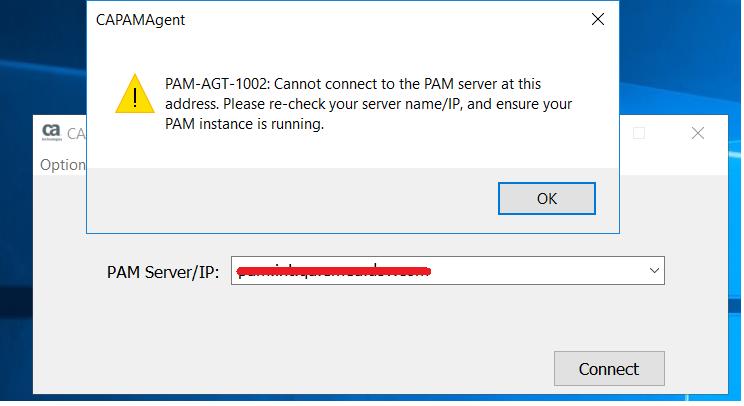Image resolution: width=744 pixels, height=406 pixels.
Task: Click the 'PAM Server/IP:' label
Action: (163, 272)
